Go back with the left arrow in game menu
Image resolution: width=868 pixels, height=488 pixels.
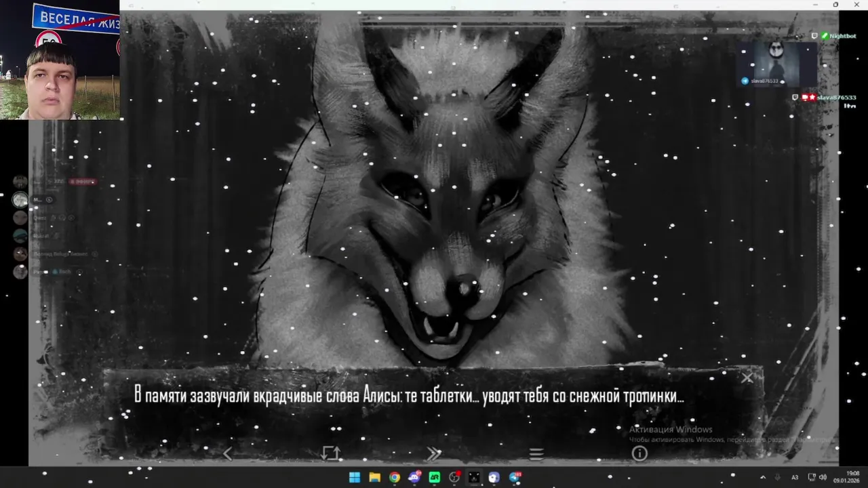228,453
